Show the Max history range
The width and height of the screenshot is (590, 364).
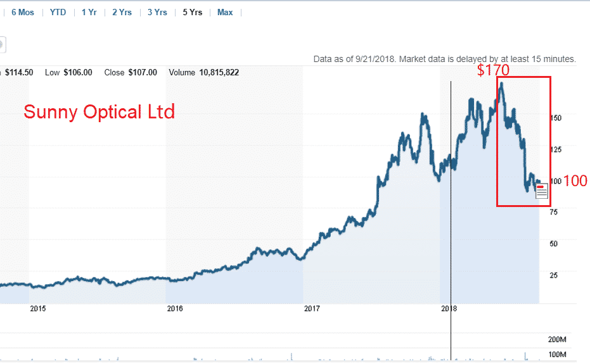click(x=225, y=12)
